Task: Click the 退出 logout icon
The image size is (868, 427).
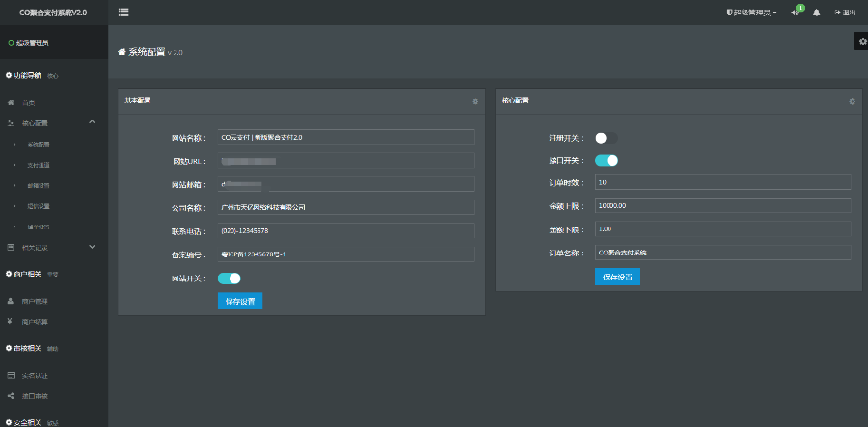Action: click(x=837, y=13)
